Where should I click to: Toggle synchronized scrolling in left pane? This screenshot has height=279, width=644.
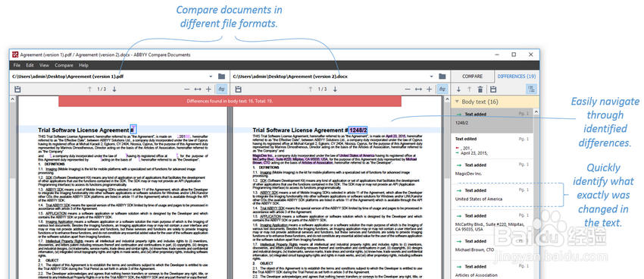pos(222,89)
